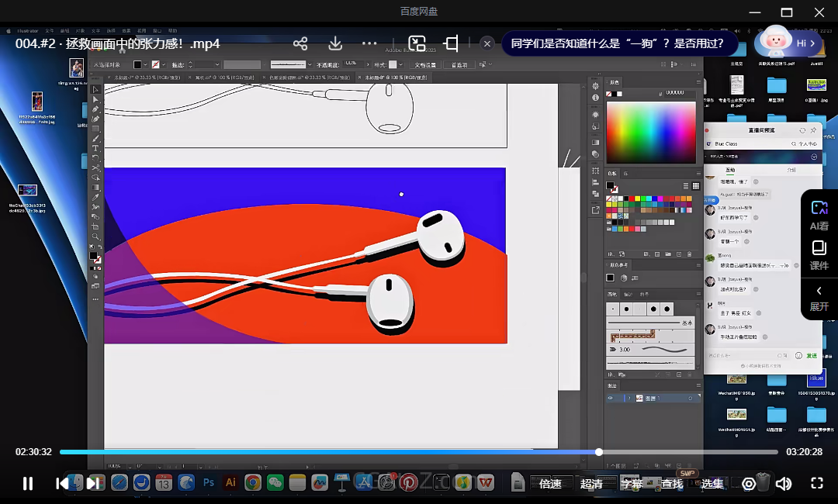Click the 查找 search button
Viewport: 838px width, 504px height.
click(x=672, y=484)
